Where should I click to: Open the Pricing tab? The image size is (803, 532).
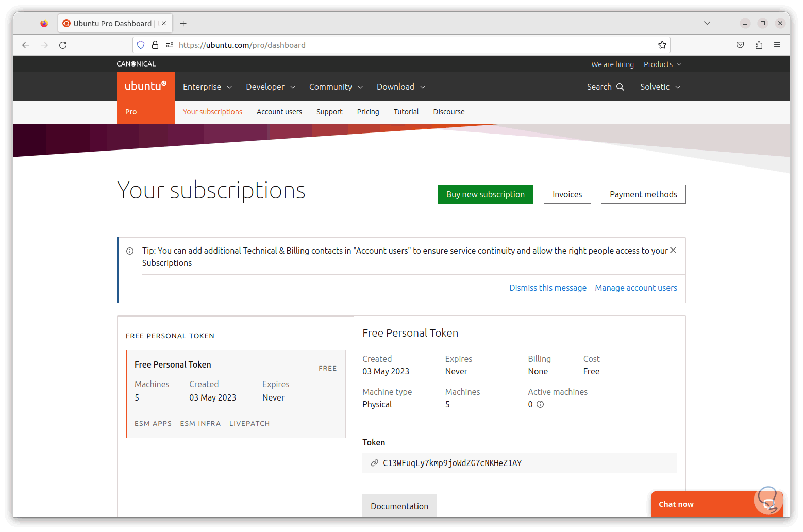tap(368, 112)
